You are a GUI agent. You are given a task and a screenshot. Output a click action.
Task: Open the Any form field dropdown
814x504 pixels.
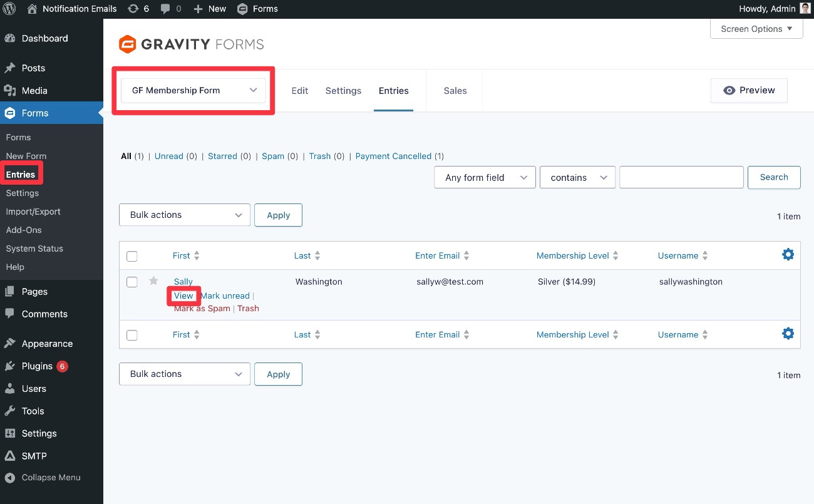pos(485,177)
